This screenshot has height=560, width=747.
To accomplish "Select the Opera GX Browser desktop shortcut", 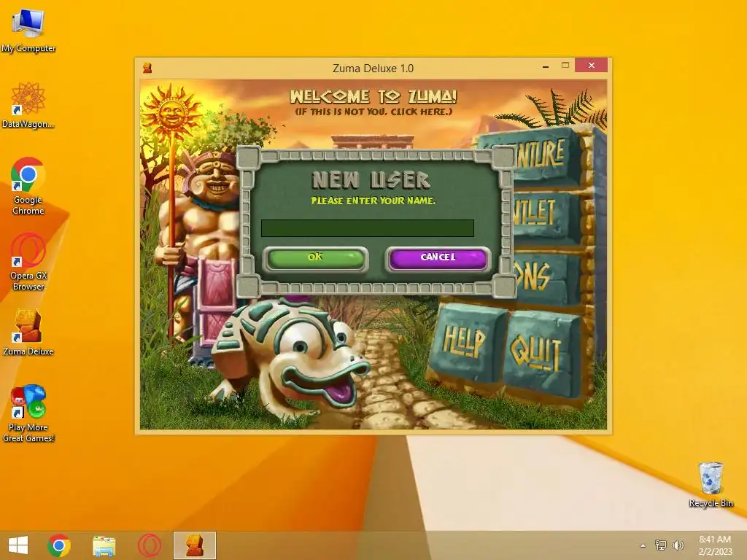I will tap(28, 262).
